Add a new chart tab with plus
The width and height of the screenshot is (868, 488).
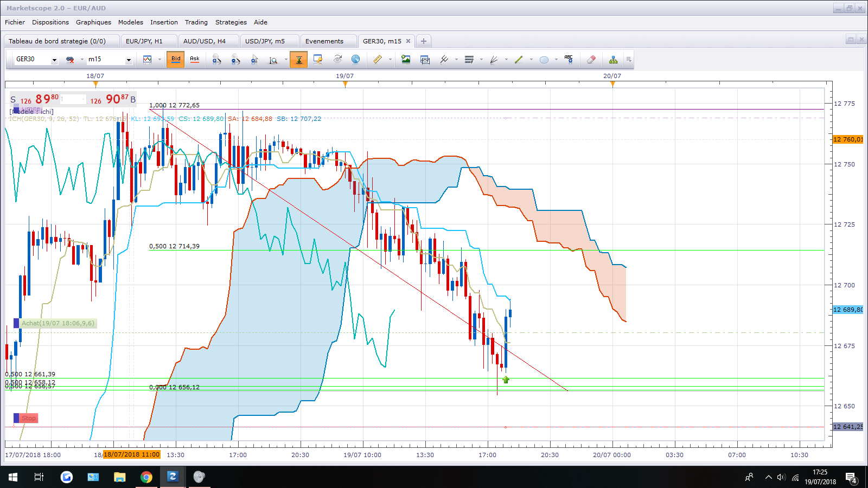[x=424, y=41]
